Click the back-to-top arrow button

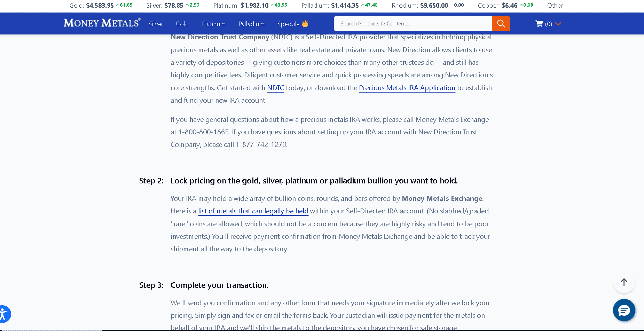click(624, 282)
